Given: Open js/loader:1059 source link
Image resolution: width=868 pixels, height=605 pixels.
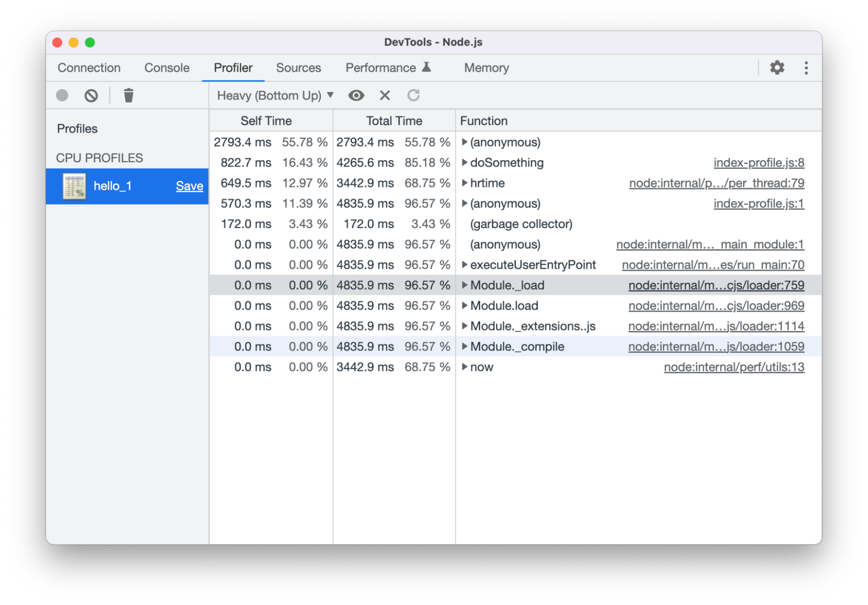Looking at the screenshot, I should pyautogui.click(x=716, y=346).
